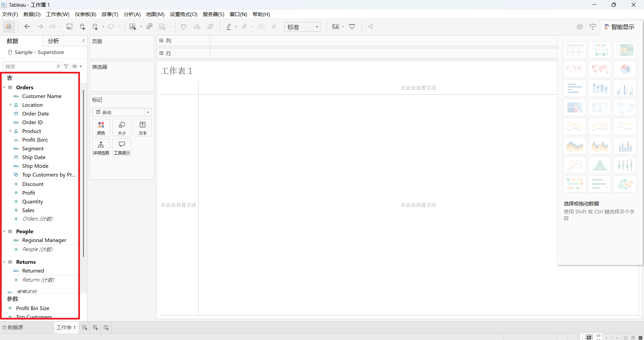The height and width of the screenshot is (340, 644).
Task: Click the Tooltip (工具提示) marks button
Action: point(122,148)
